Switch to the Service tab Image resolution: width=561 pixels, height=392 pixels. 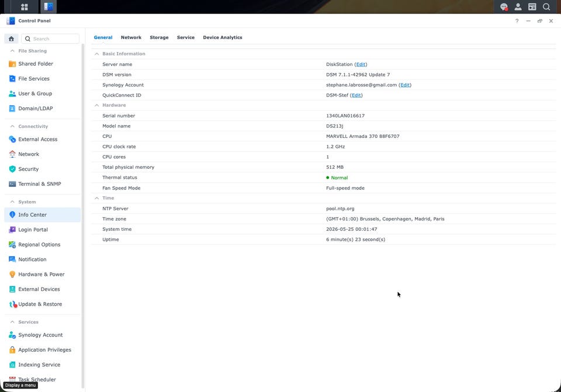(186, 37)
